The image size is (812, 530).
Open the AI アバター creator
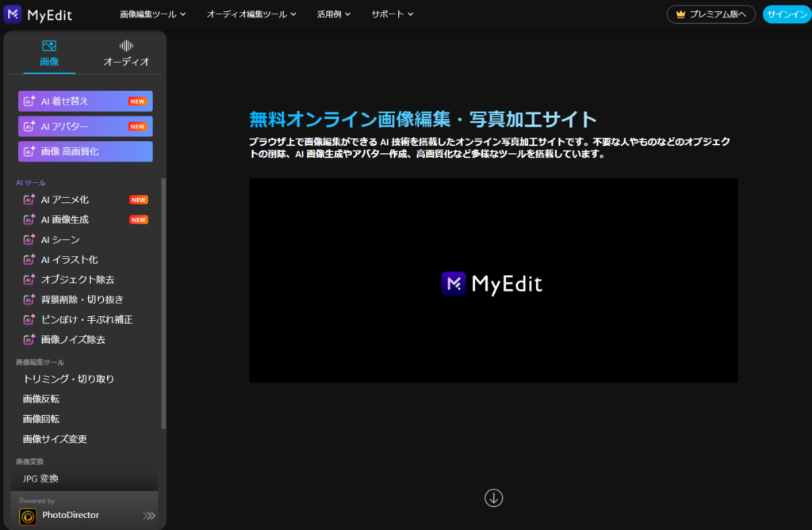[x=85, y=126]
